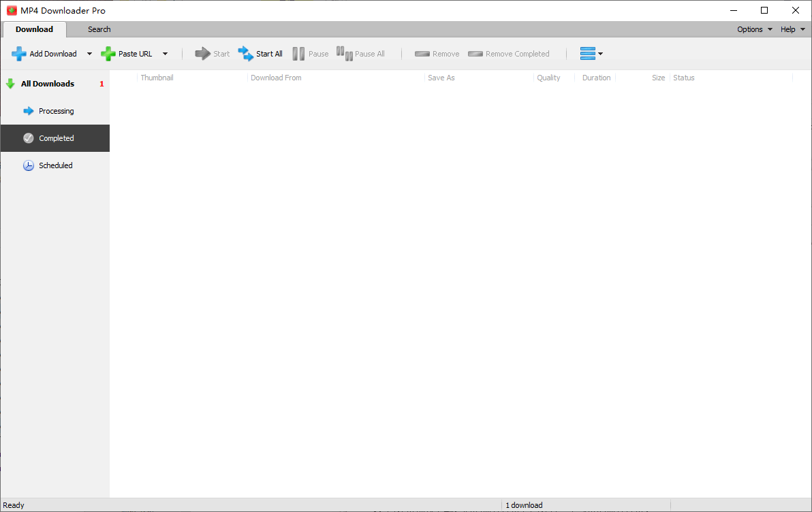Click the Thumbnail column header
Viewport: 812px width, 512px height.
click(157, 78)
